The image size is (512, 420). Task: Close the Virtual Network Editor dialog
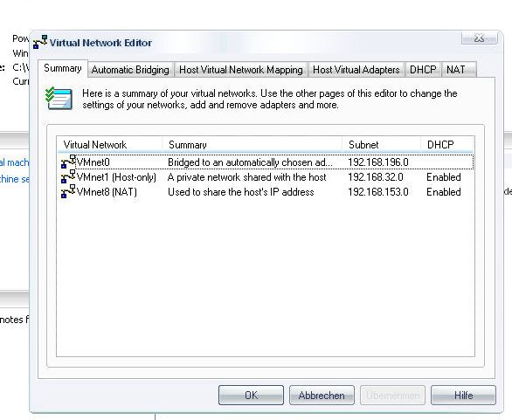479,38
